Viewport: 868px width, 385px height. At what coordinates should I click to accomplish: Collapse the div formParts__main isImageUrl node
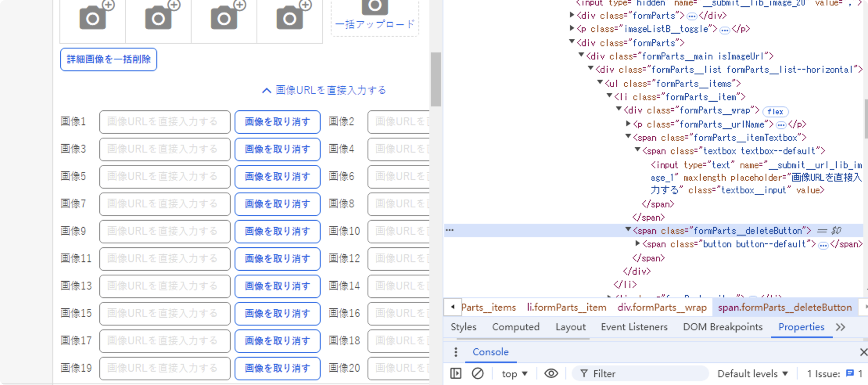(581, 56)
